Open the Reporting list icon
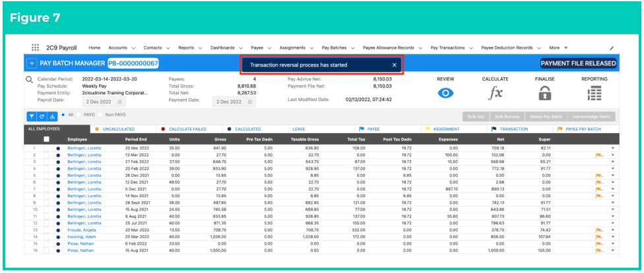This screenshot has height=273, width=644. point(594,93)
